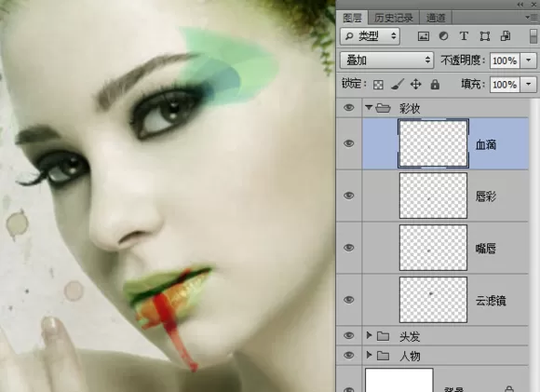
Task: Lock position move icon
Action: [x=415, y=85]
